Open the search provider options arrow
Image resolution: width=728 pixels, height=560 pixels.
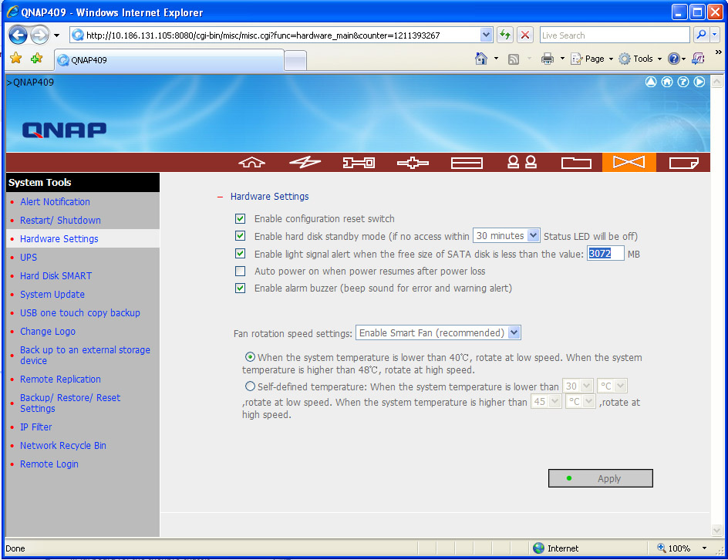pyautogui.click(x=715, y=35)
